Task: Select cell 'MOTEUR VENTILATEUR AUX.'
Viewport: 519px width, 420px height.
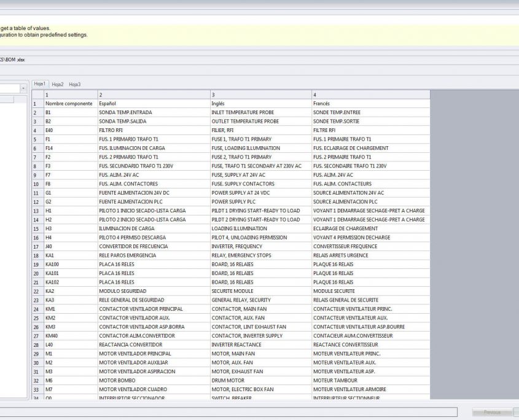Action: click(371, 363)
